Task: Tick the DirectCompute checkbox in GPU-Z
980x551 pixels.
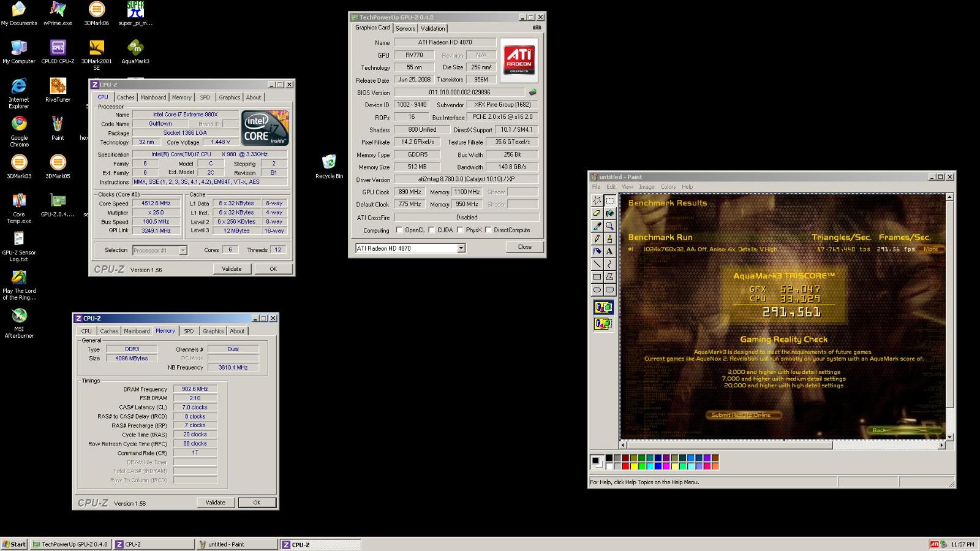Action: [x=488, y=230]
